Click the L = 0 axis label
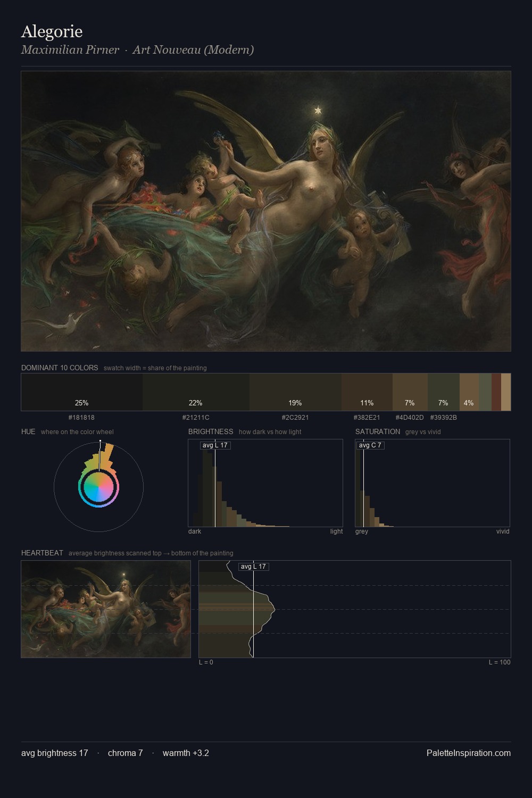The image size is (532, 798). point(206,662)
